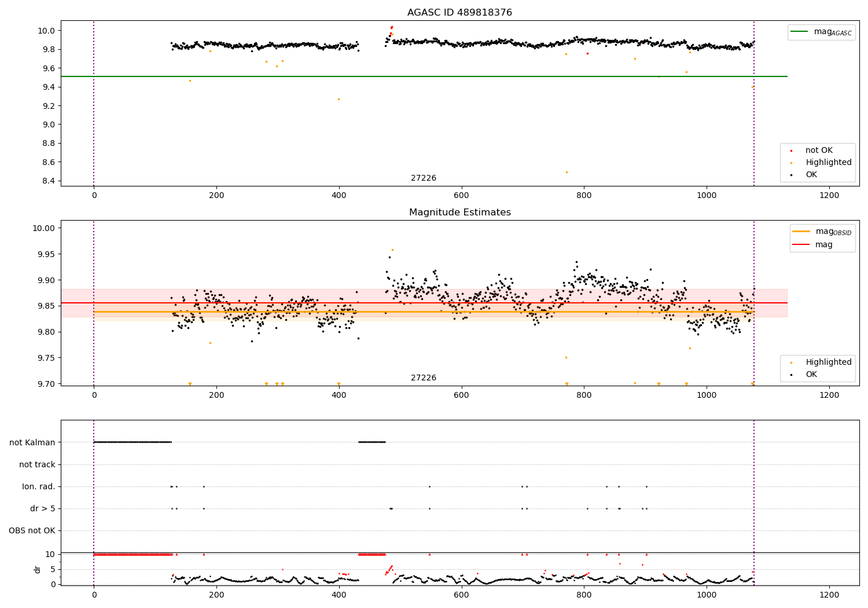Click the 'OBS not OK' axis label

pyautogui.click(x=32, y=530)
